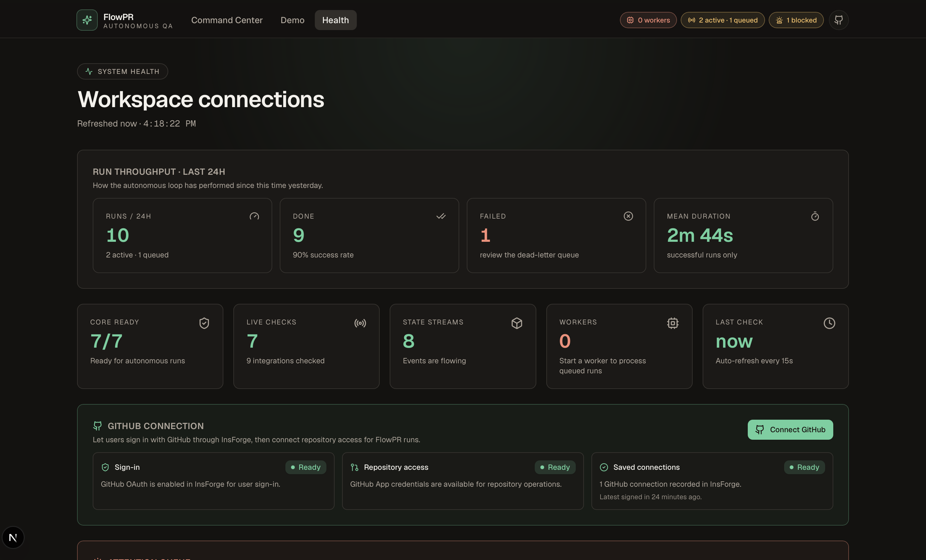Click the broadcast icon on Live Checks card
The height and width of the screenshot is (560, 926).
[360, 323]
